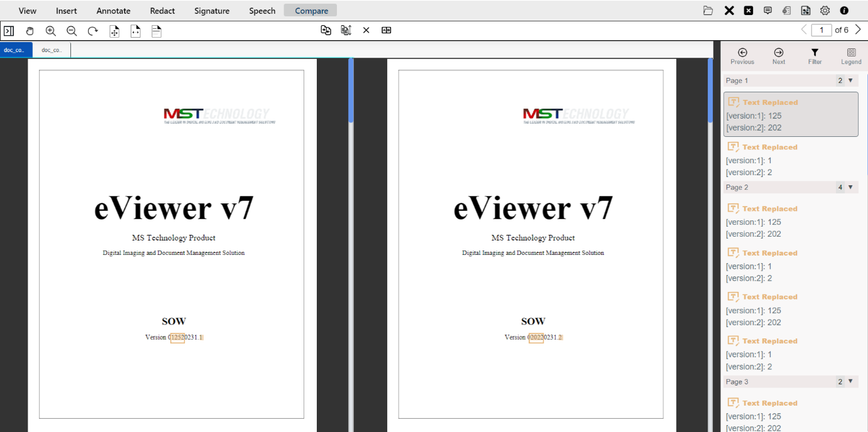Click the MST logo in the right document
This screenshot has height=432, width=868.
pyautogui.click(x=579, y=116)
